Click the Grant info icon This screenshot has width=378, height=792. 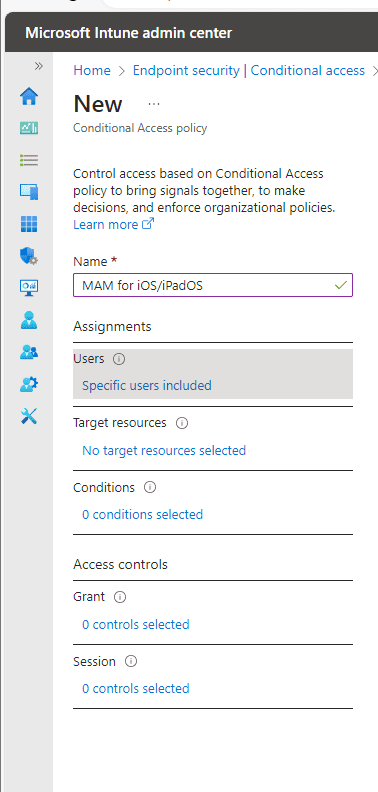click(x=120, y=597)
